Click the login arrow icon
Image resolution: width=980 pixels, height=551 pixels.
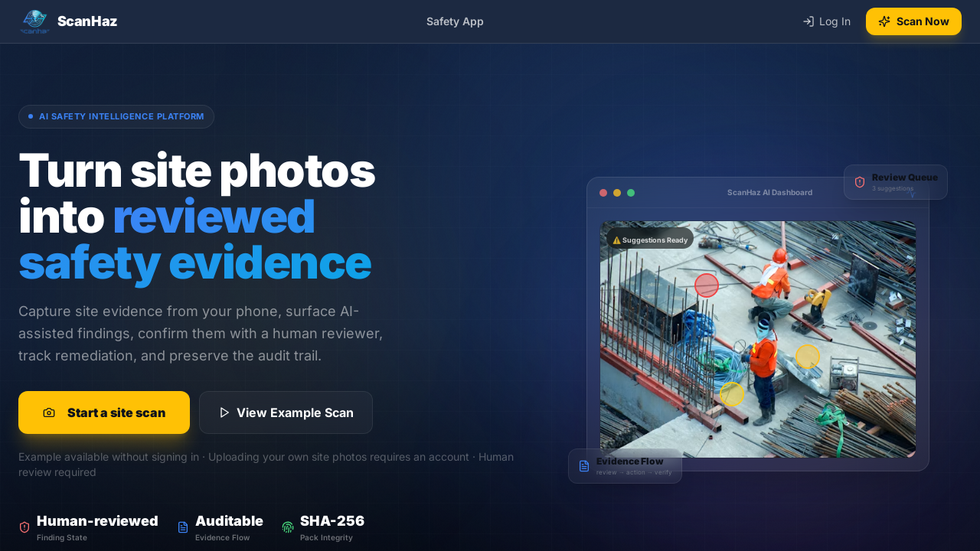tap(808, 21)
